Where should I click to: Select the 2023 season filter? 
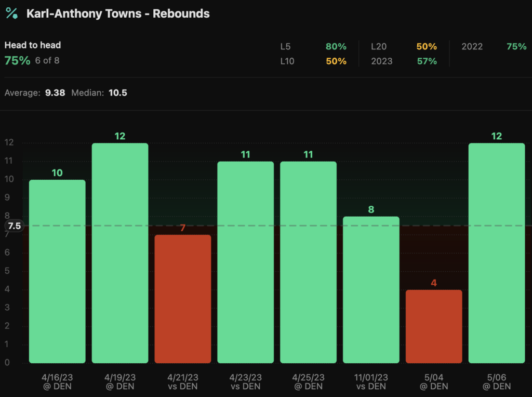tap(382, 61)
